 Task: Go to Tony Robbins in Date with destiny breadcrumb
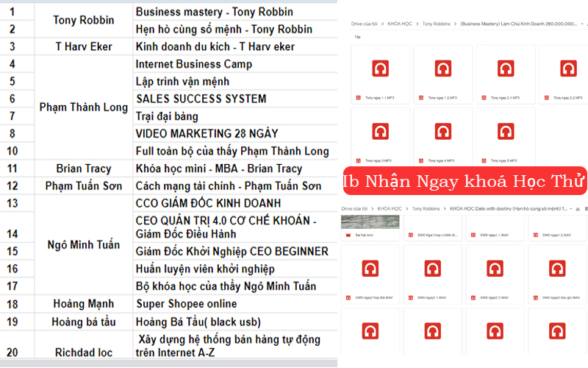click(x=426, y=209)
